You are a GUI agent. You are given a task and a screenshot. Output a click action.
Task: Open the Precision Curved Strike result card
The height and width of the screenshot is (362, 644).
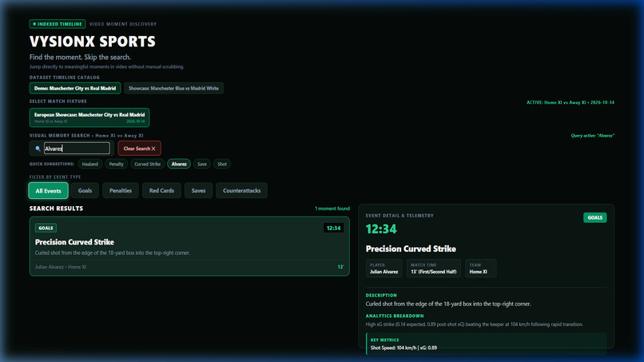(189, 247)
